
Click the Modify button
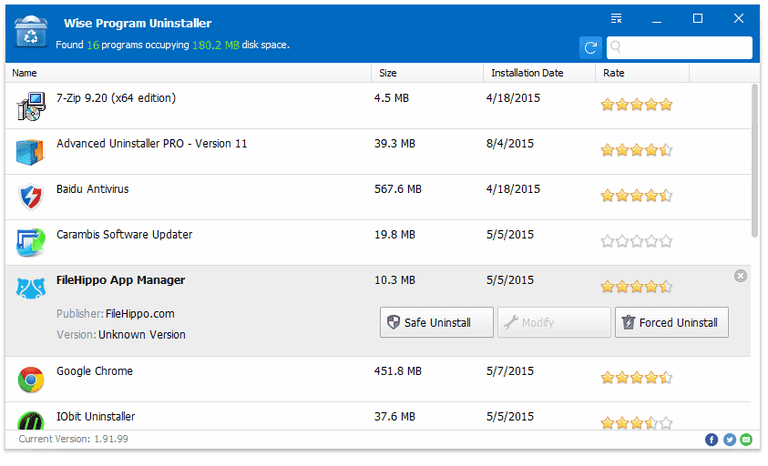pos(554,323)
